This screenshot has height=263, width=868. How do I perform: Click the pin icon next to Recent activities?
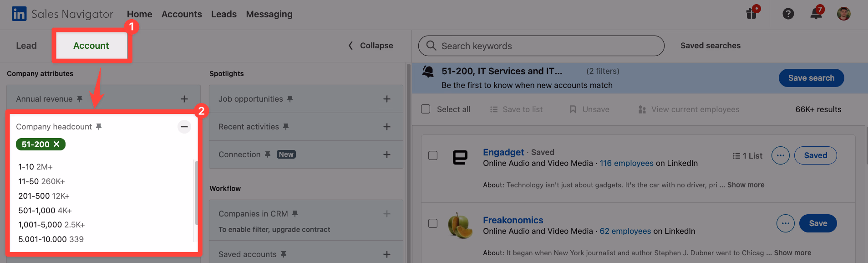pos(286,127)
